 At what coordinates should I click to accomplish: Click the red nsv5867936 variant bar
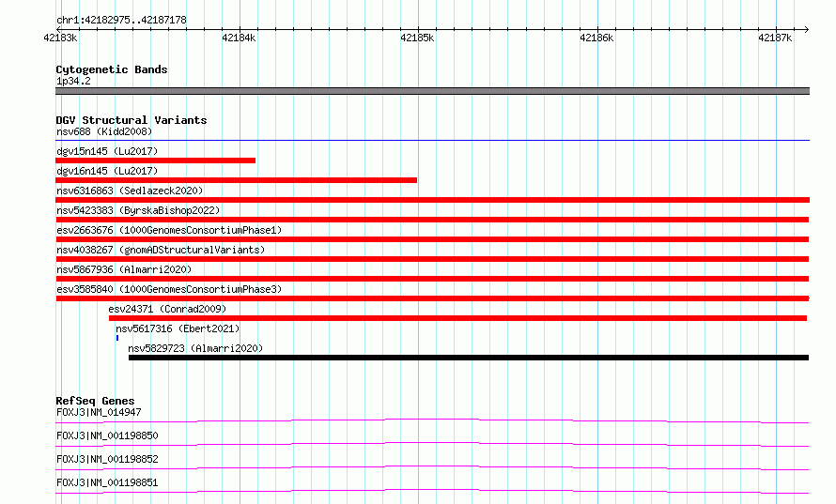pos(432,279)
